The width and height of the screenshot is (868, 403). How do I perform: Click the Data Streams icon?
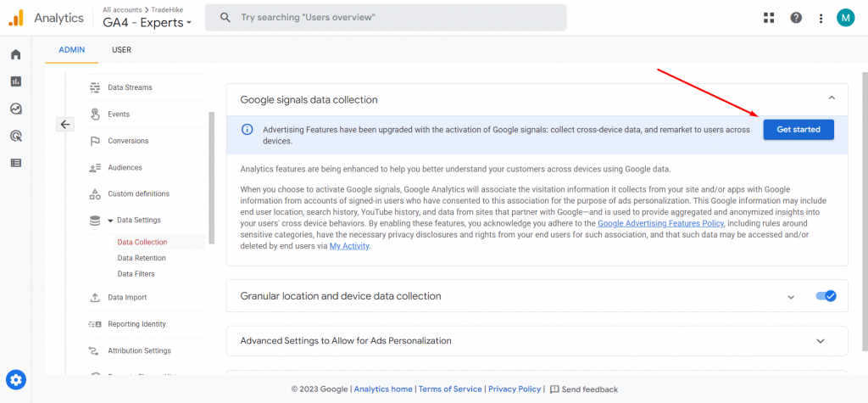tap(95, 87)
